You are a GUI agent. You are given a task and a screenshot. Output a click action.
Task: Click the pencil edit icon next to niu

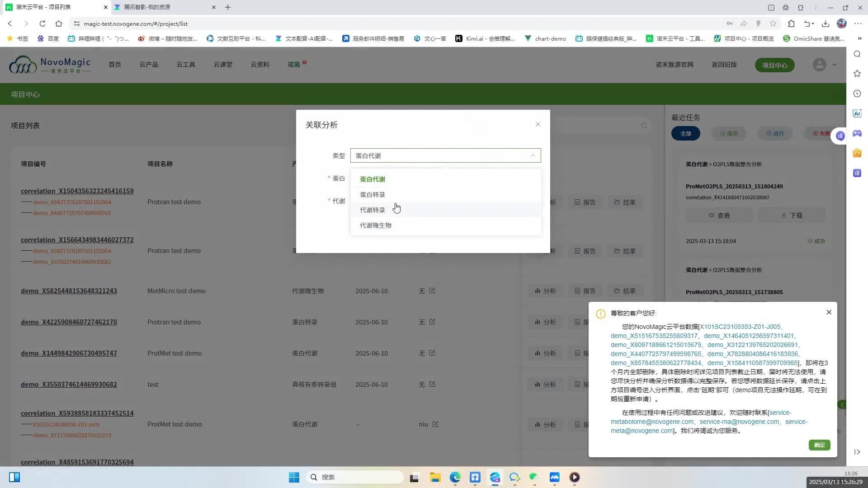pyautogui.click(x=435, y=424)
